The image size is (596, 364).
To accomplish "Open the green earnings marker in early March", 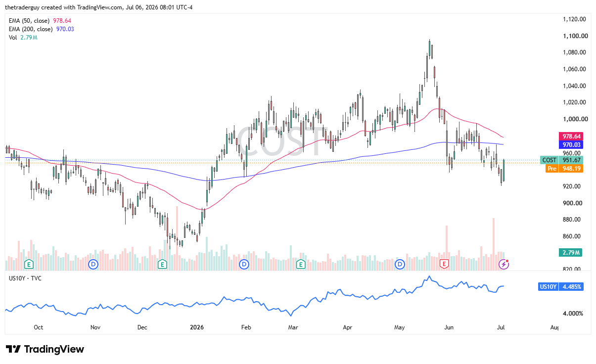I will pos(300,265).
